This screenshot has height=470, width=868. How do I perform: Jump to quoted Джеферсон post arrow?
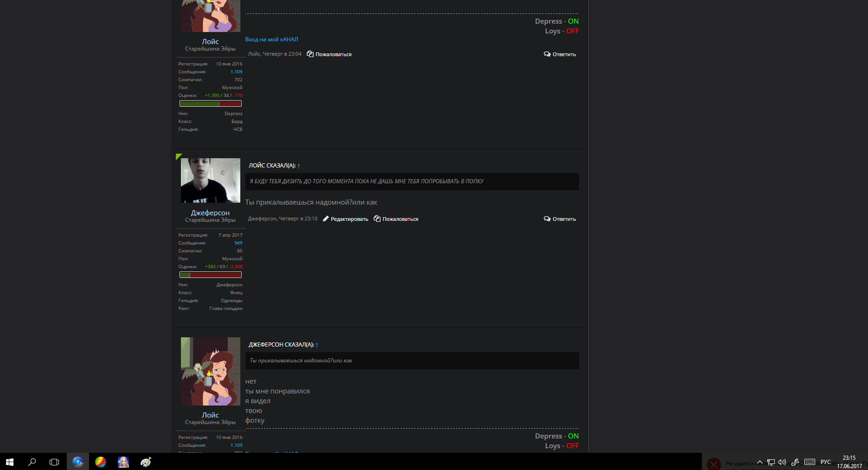click(317, 345)
